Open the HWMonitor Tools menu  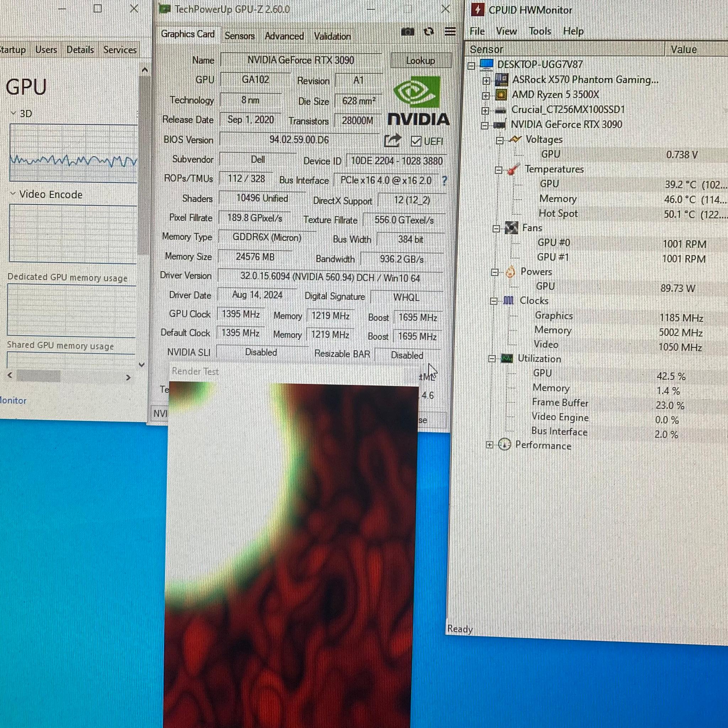tap(540, 31)
